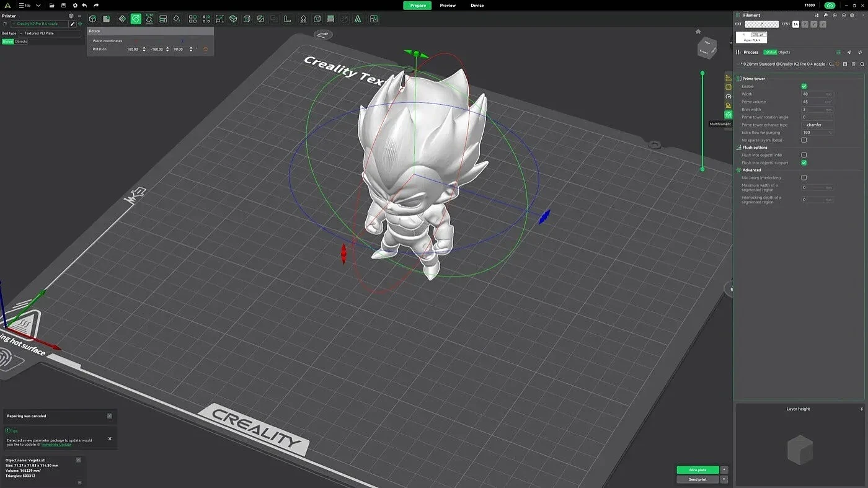Open the Bed type Textured PEI Plate dropdown
The width and height of the screenshot is (868, 488).
coord(50,33)
